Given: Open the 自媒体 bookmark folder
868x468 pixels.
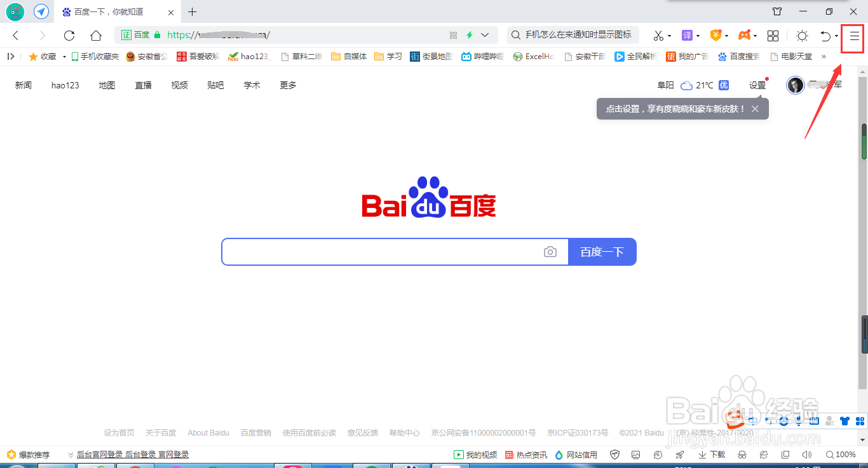Looking at the screenshot, I should tap(349, 56).
